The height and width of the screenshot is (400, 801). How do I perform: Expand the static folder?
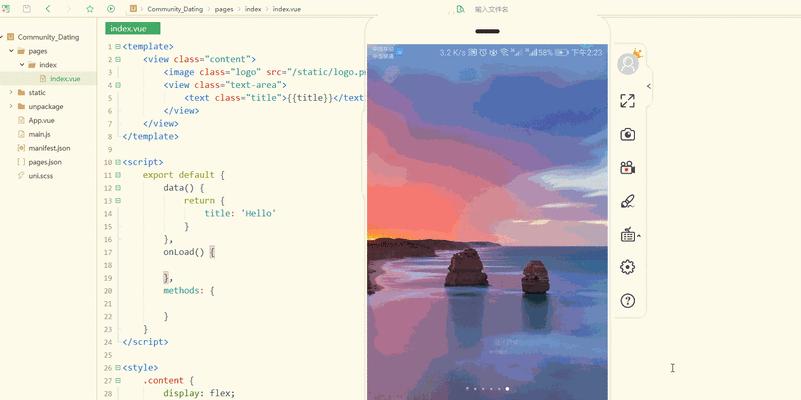tap(11, 92)
